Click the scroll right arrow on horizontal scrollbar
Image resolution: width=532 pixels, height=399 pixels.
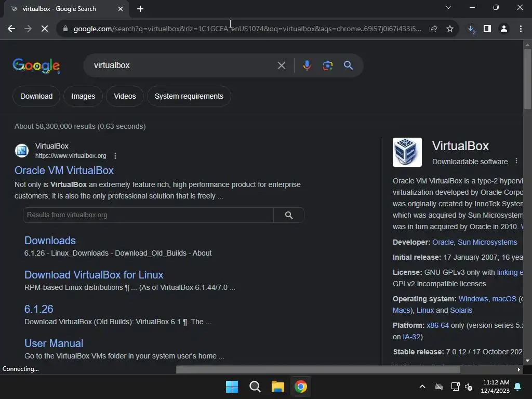519,369
